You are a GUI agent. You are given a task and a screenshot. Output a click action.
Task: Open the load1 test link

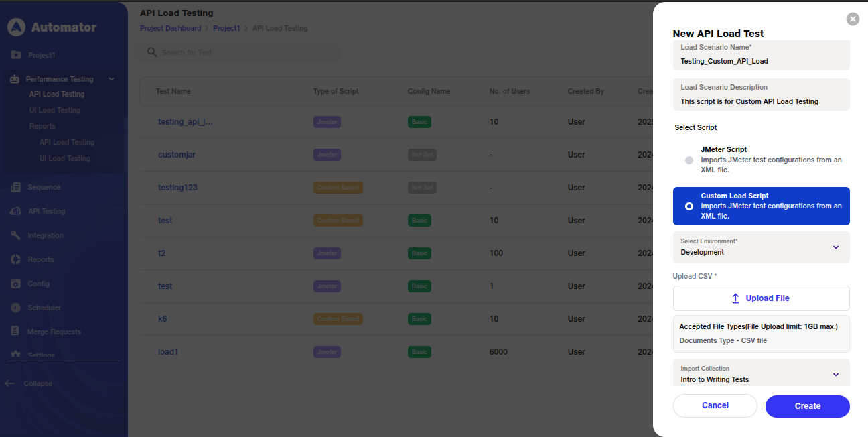coord(168,352)
